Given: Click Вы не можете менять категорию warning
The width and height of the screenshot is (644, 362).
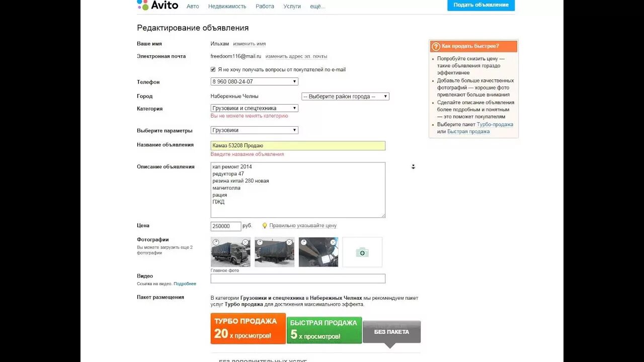Looking at the screenshot, I should [250, 116].
